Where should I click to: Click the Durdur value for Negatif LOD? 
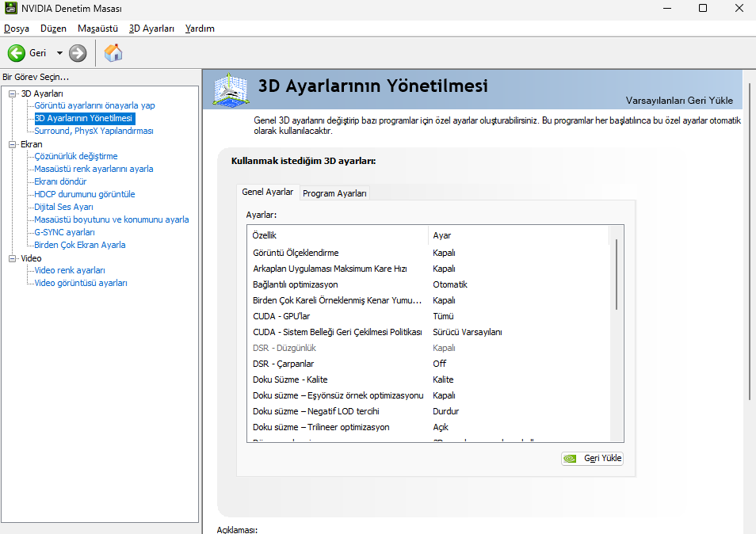coord(446,411)
